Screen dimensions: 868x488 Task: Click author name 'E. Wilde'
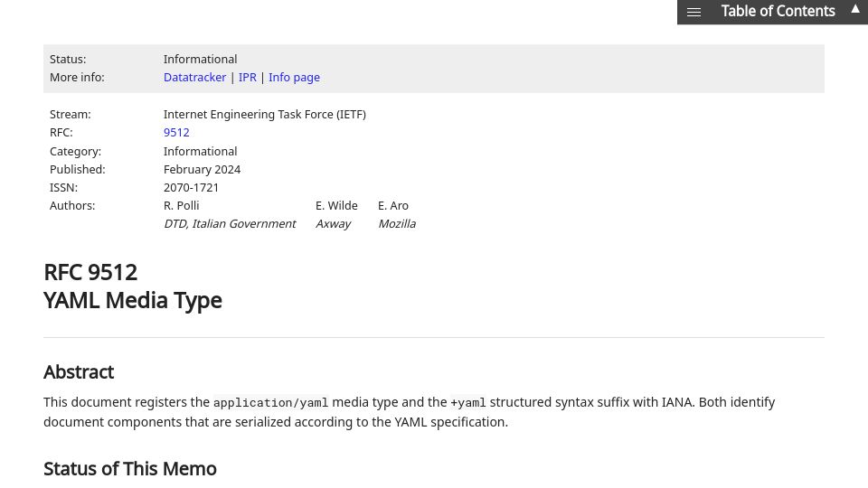[336, 206]
